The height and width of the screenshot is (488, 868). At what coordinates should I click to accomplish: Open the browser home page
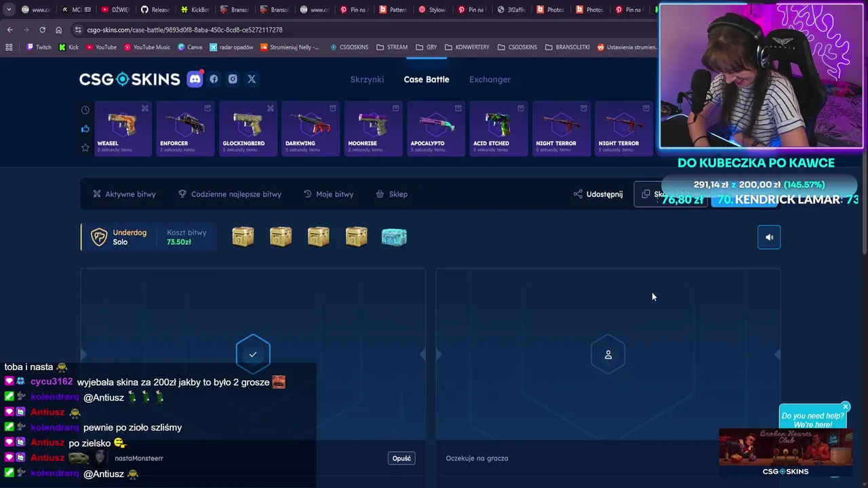(58, 30)
